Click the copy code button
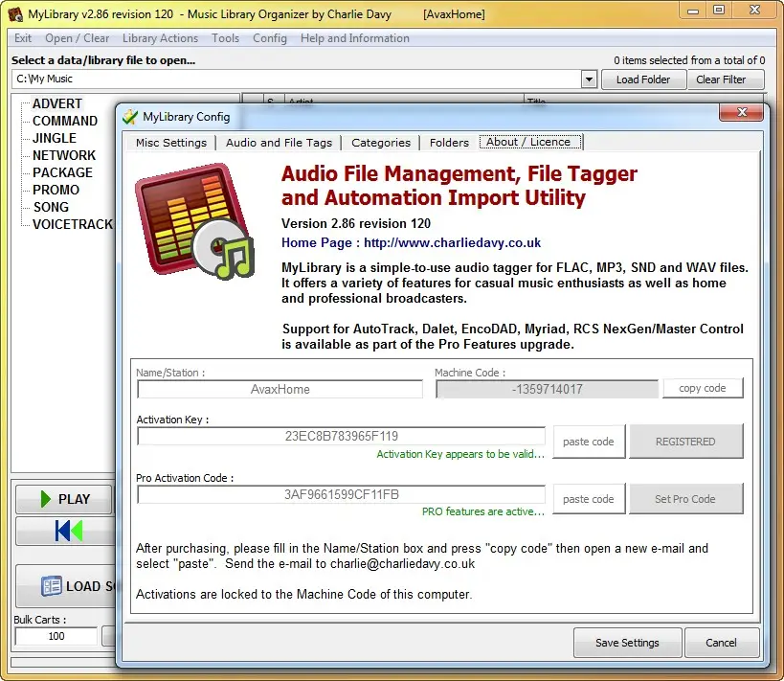 coord(703,388)
